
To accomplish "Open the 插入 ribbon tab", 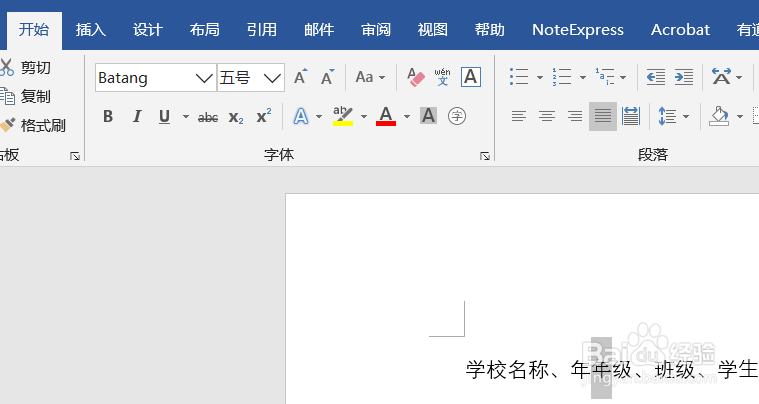I will coord(91,30).
